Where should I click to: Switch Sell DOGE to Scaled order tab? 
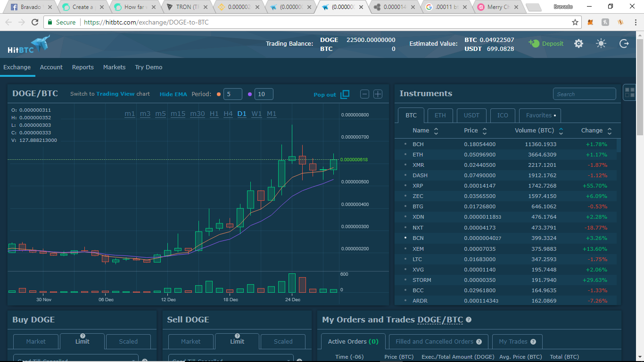[283, 341]
